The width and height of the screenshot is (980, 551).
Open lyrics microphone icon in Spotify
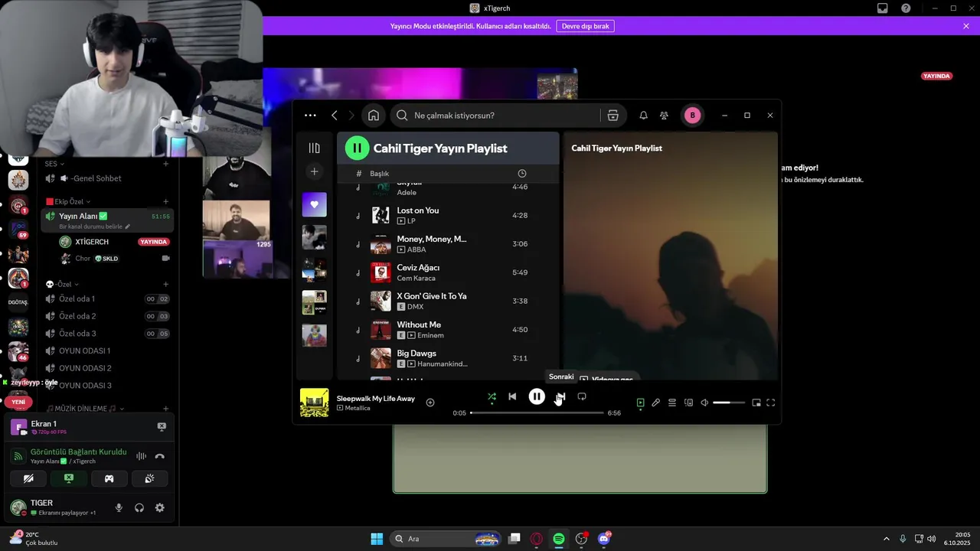point(656,403)
